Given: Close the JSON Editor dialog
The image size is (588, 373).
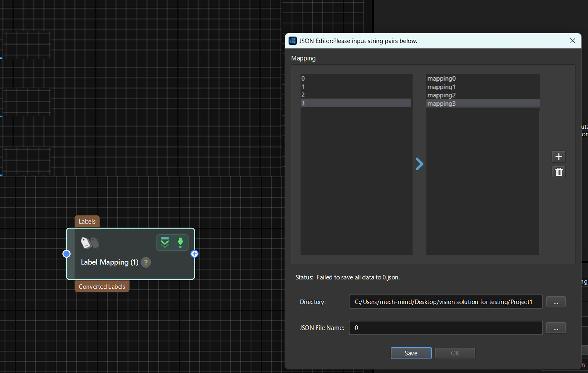Looking at the screenshot, I should [x=573, y=41].
